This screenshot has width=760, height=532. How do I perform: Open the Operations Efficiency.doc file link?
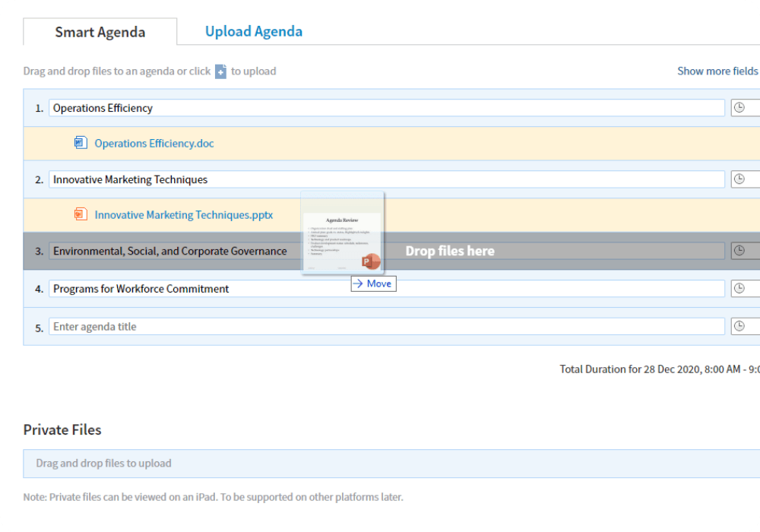pyautogui.click(x=154, y=143)
